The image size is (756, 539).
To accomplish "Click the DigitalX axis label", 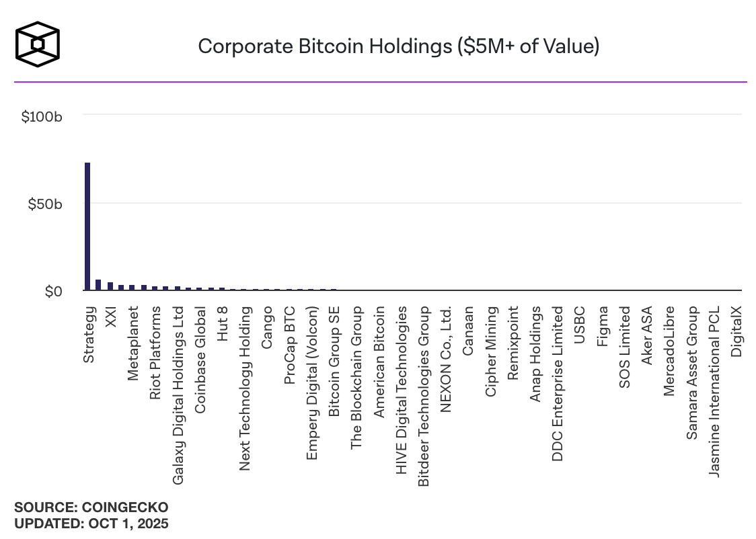I will 736,331.
